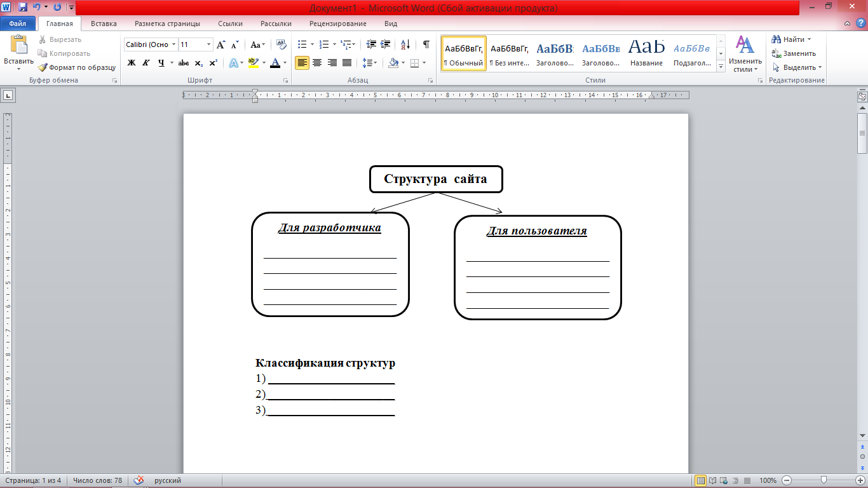Toggle show paragraph marks ¶
This screenshot has height=488, width=868.
(x=426, y=44)
